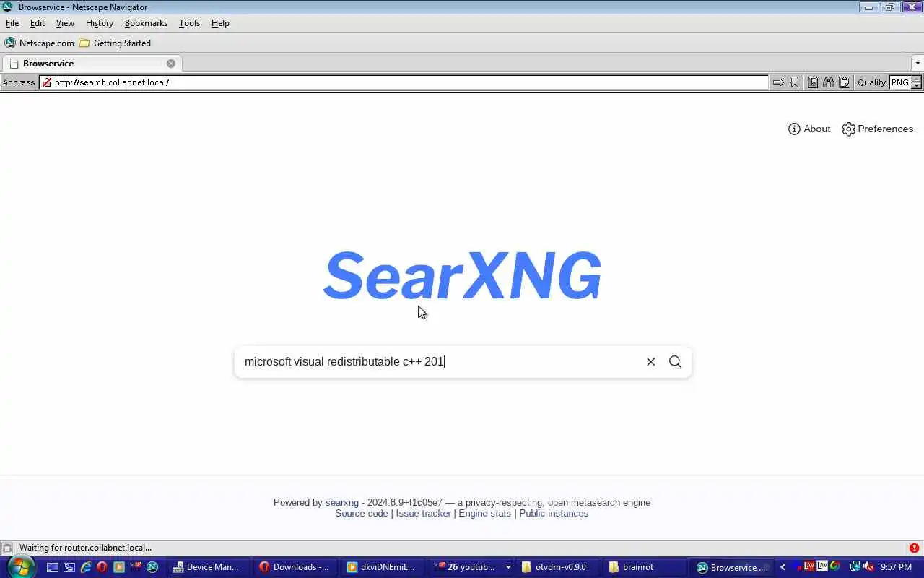924x578 pixels.
Task: Expand the grouped taskbar button dropdown arrow
Action: [508, 567]
